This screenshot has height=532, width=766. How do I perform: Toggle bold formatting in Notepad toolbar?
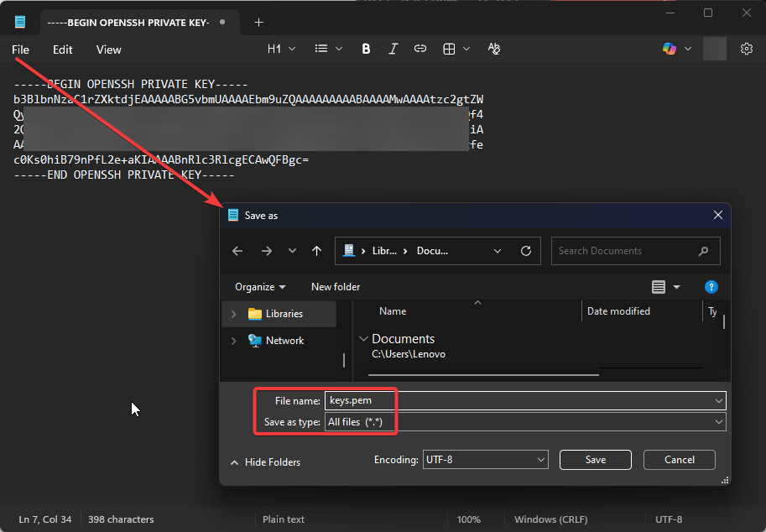tap(366, 50)
